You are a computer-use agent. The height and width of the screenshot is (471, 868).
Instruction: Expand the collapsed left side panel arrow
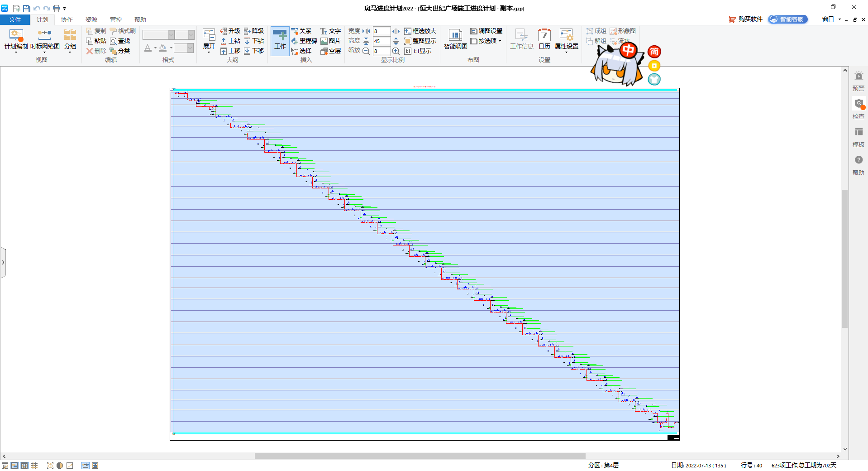pyautogui.click(x=3, y=262)
